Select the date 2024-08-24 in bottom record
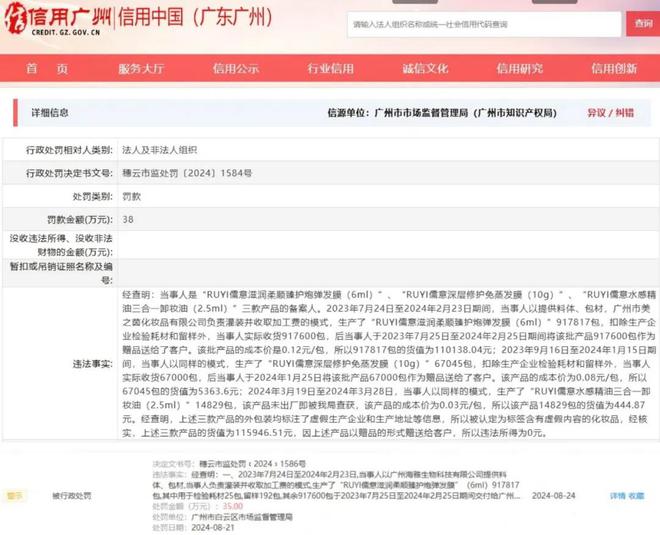 (554, 496)
